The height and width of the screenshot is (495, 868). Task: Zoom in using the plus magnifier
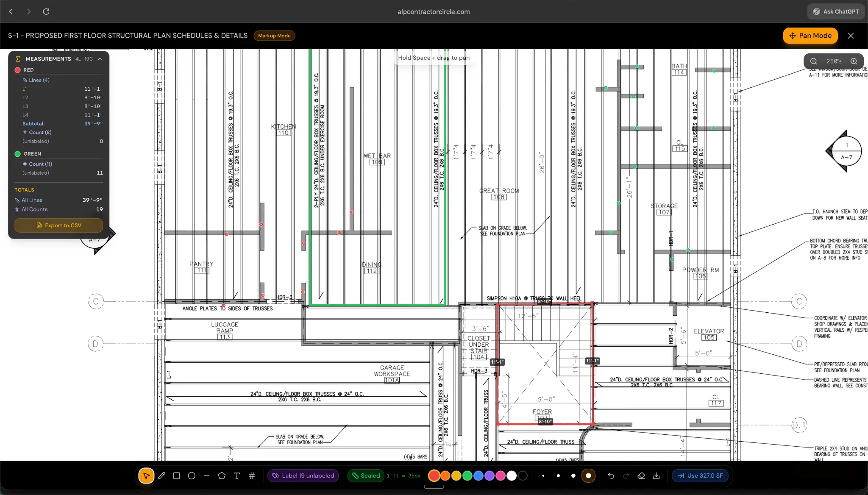[854, 61]
